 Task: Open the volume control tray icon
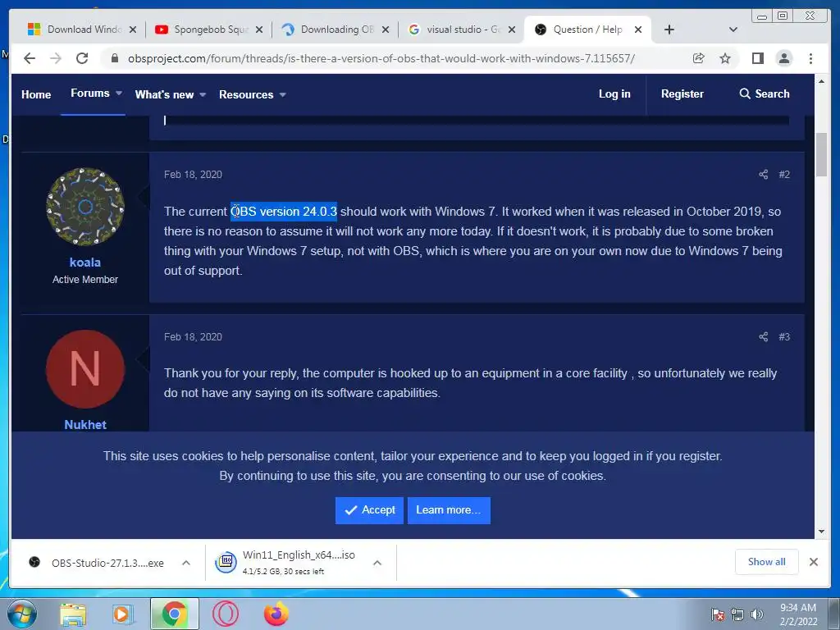point(757,614)
